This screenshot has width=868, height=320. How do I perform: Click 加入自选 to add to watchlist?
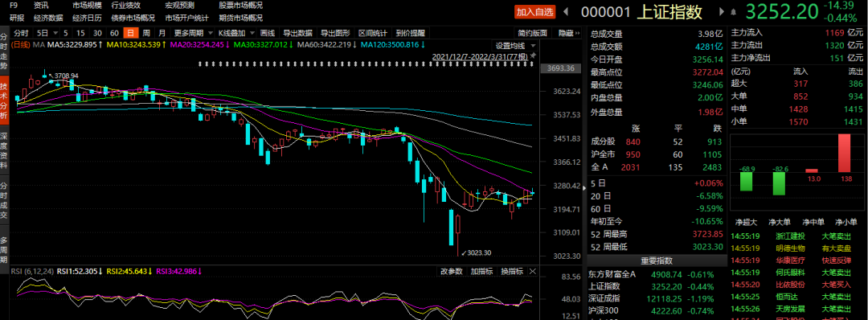click(x=534, y=11)
